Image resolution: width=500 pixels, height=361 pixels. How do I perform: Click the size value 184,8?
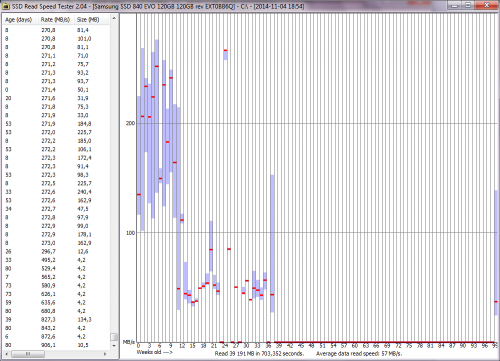coord(84,124)
